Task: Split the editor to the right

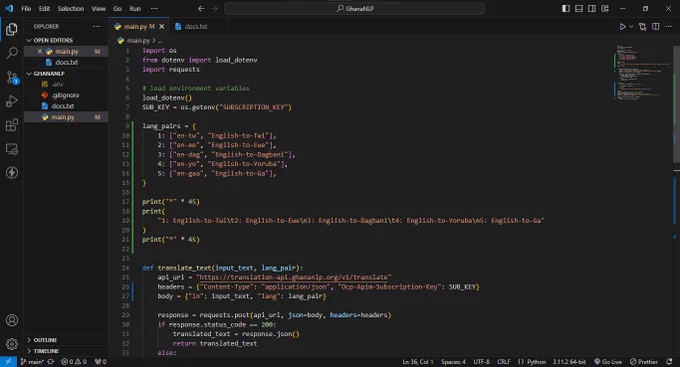Action: coord(656,26)
